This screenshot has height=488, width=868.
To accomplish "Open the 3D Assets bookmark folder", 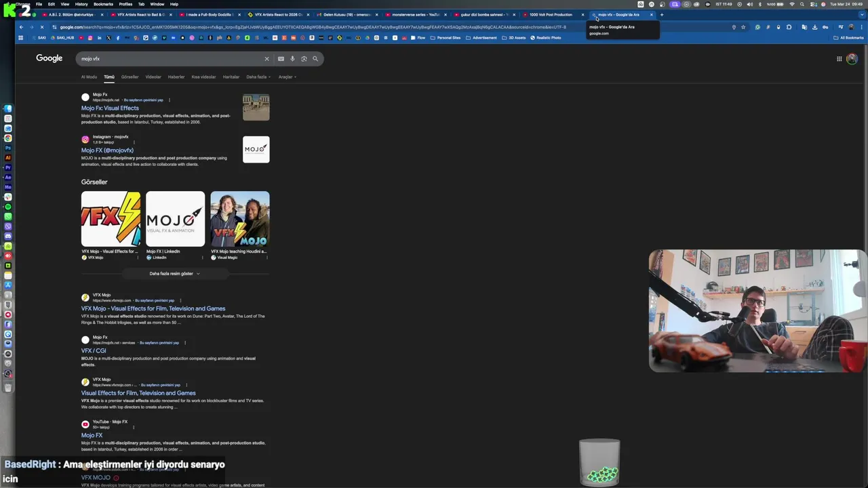I will click(x=514, y=38).
